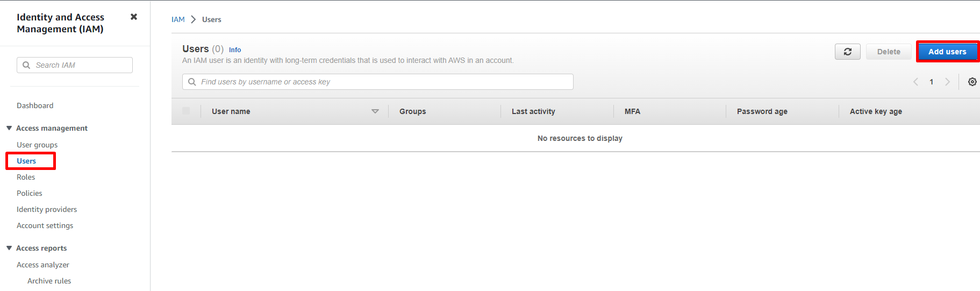Open Policies in the sidebar
The width and height of the screenshot is (980, 291).
pos(30,193)
